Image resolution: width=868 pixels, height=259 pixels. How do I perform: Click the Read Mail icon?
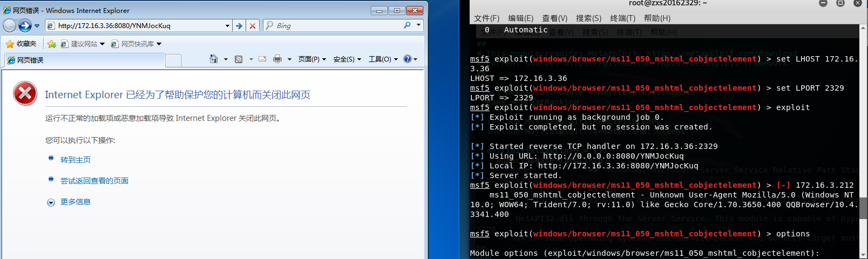click(262, 59)
